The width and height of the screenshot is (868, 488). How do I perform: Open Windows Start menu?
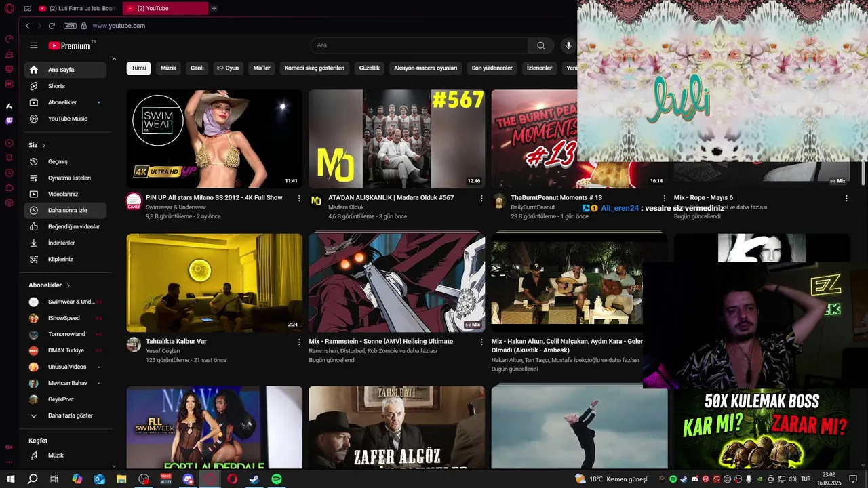tap(11, 479)
